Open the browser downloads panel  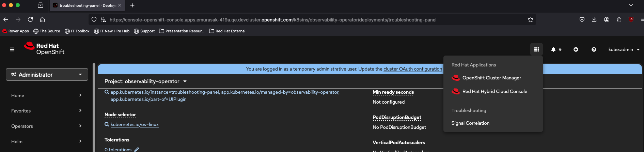[594, 19]
